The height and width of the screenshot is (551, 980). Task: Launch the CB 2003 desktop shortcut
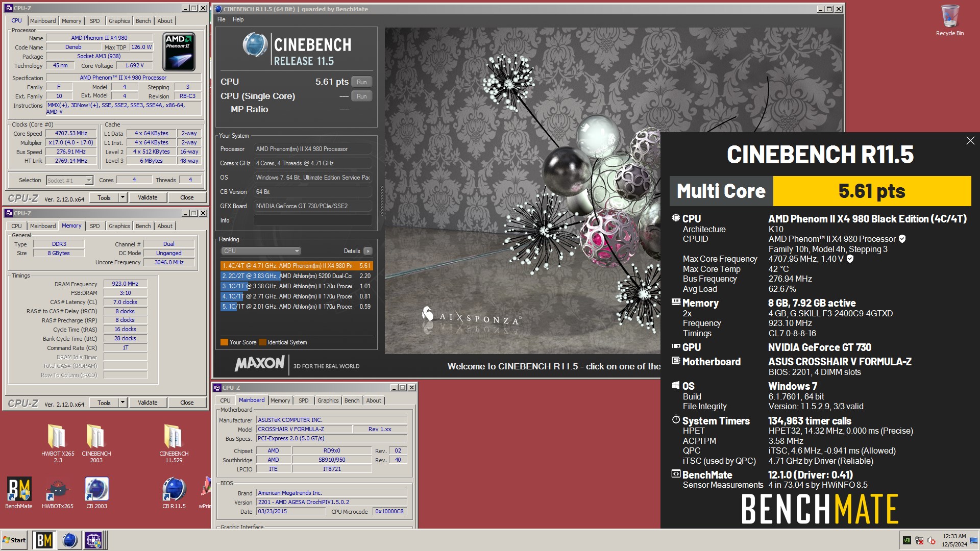pos(96,492)
